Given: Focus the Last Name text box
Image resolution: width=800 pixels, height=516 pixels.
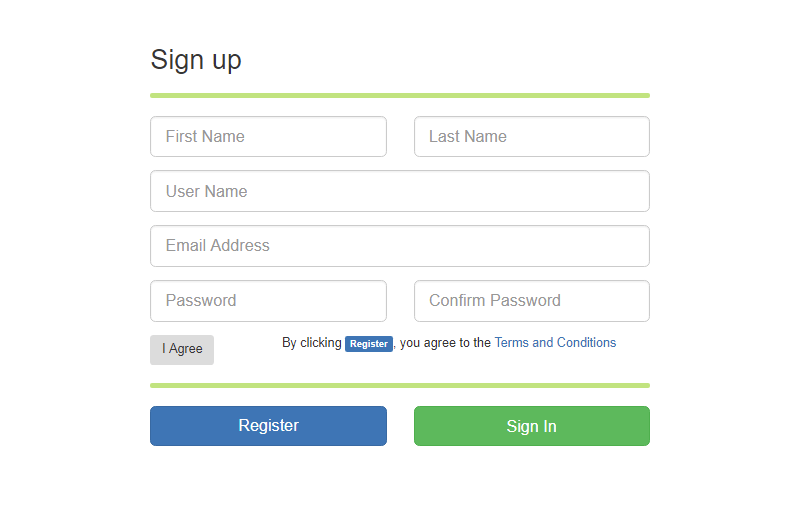Looking at the screenshot, I should pyautogui.click(x=531, y=137).
